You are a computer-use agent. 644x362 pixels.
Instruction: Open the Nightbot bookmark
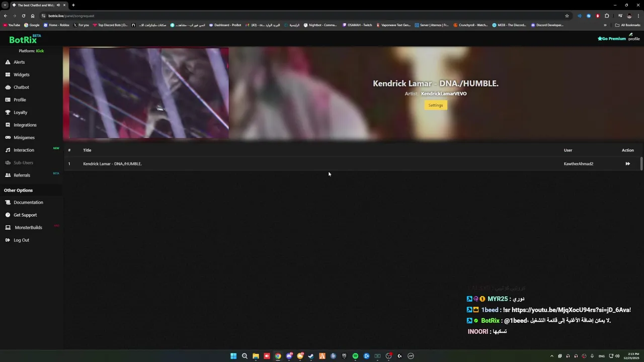(320, 25)
